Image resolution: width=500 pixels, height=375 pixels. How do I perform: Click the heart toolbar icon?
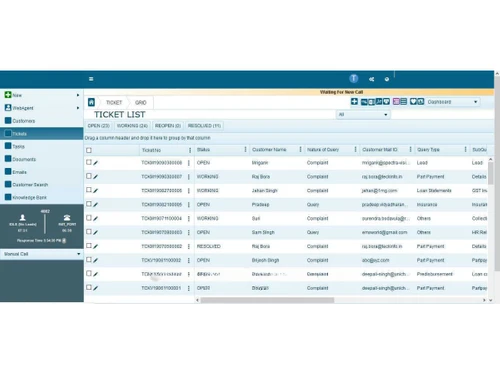[413, 102]
